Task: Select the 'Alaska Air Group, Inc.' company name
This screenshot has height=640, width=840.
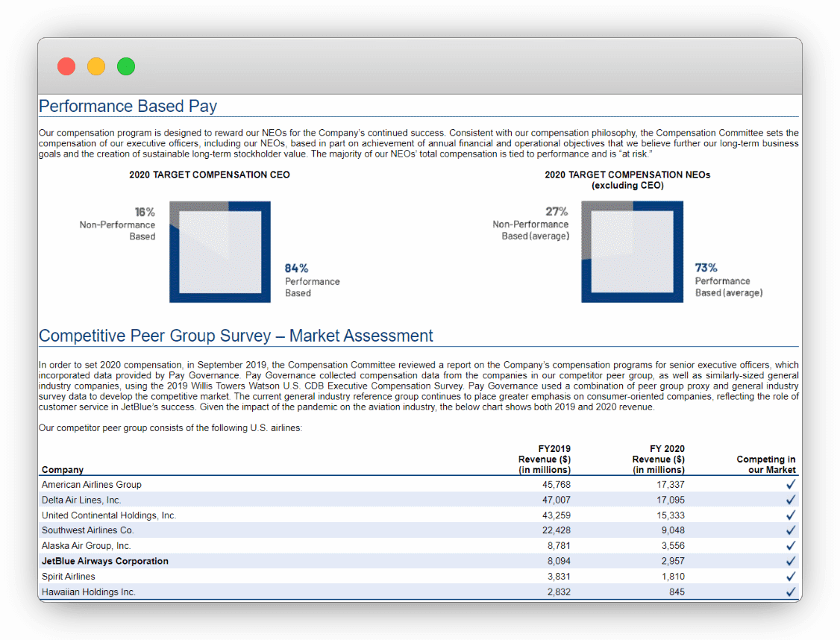Action: click(x=87, y=546)
